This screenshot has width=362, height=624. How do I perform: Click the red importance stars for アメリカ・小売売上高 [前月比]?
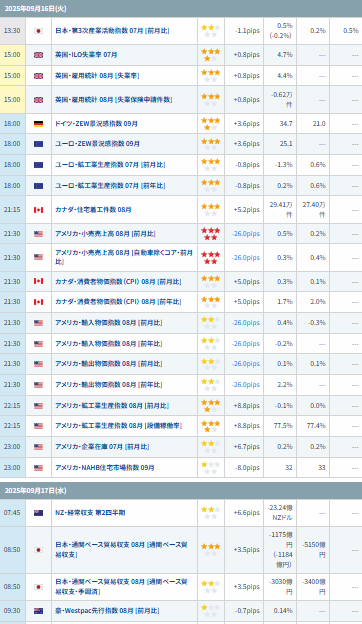(209, 234)
